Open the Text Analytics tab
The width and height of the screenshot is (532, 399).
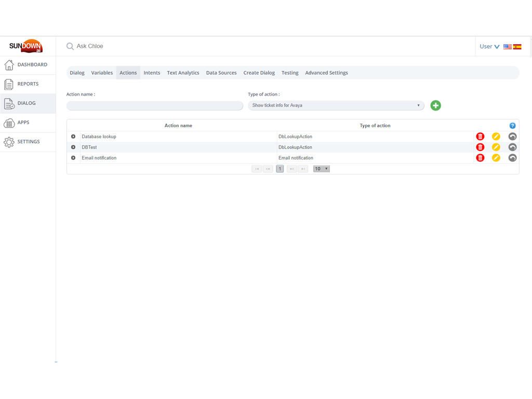[x=183, y=73]
